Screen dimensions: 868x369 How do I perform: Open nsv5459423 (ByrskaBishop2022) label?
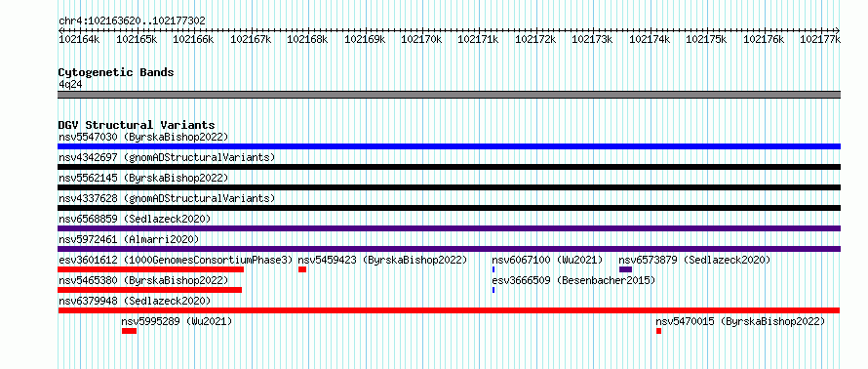tap(382, 260)
